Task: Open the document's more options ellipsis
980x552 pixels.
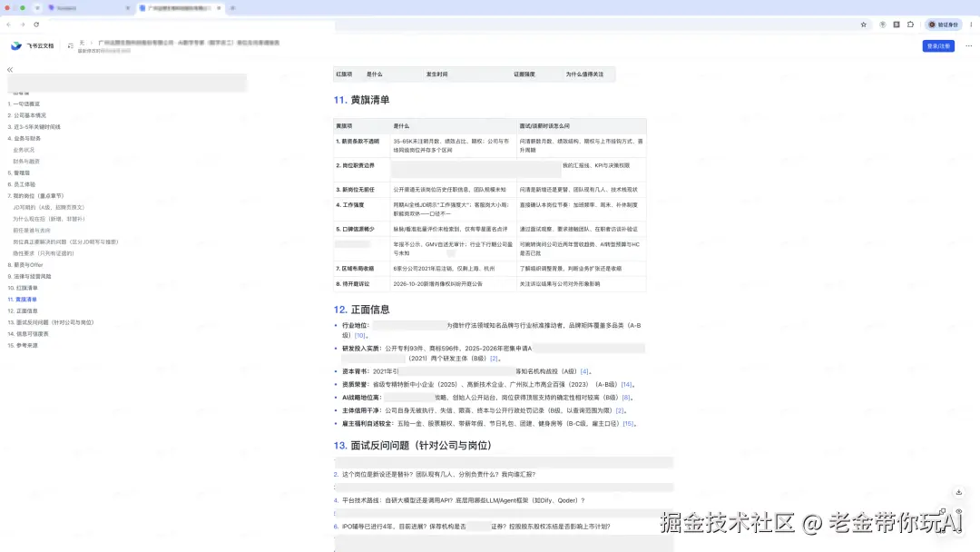Action: (x=969, y=45)
